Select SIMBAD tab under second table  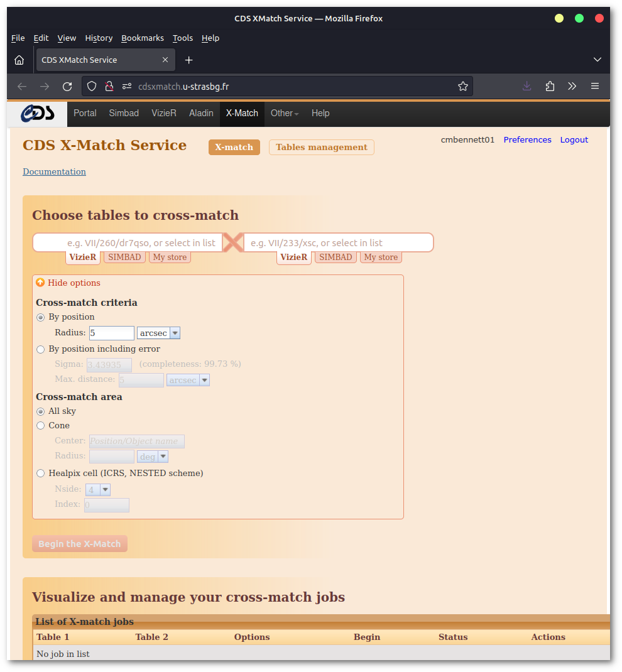click(336, 257)
